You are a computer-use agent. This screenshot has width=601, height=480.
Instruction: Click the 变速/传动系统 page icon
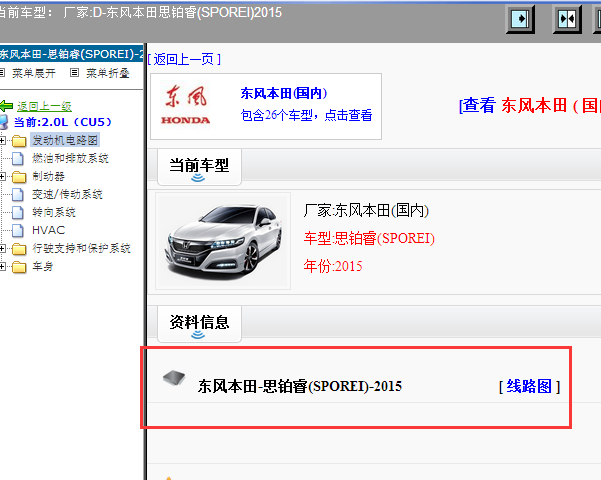tap(18, 195)
